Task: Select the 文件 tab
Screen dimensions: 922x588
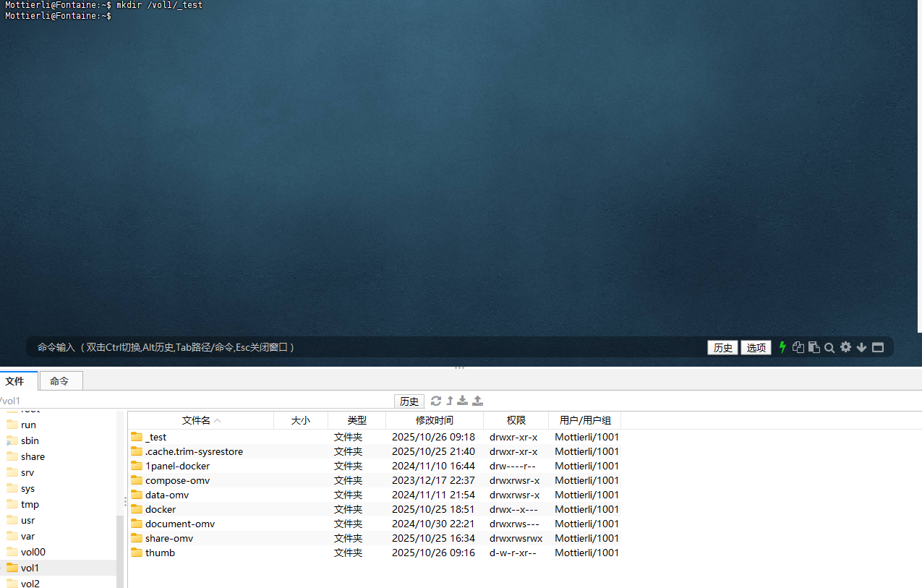Action: tap(15, 381)
